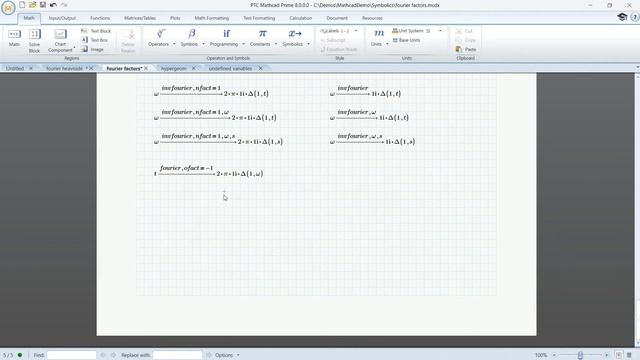The width and height of the screenshot is (640, 360).
Task: Expand the Chart Component dropdown arrow
Action: point(74,49)
